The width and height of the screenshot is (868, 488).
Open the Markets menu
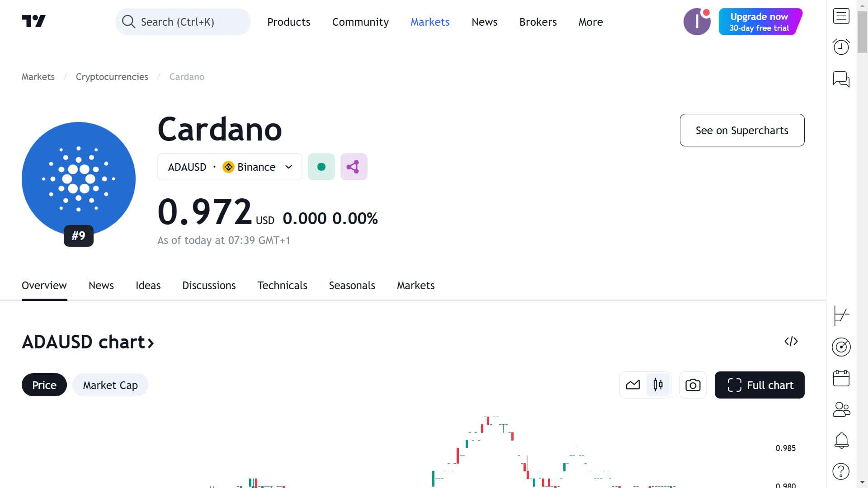(x=430, y=22)
